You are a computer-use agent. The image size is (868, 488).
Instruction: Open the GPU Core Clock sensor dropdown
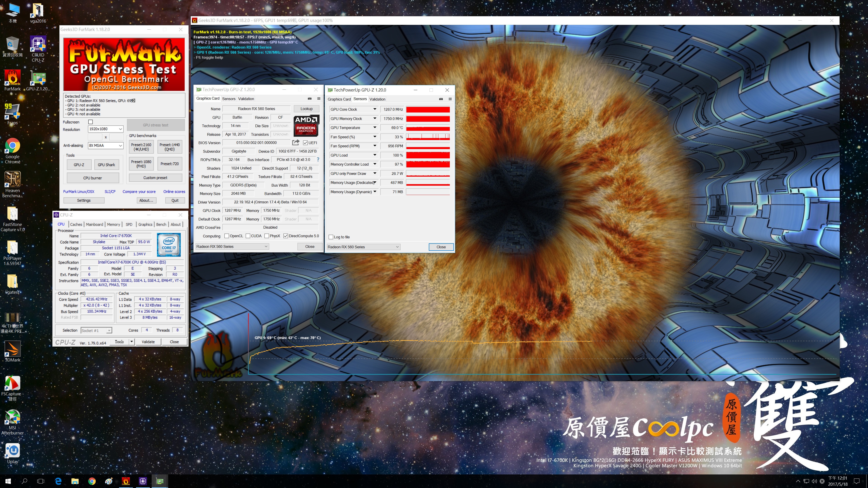[x=374, y=109]
